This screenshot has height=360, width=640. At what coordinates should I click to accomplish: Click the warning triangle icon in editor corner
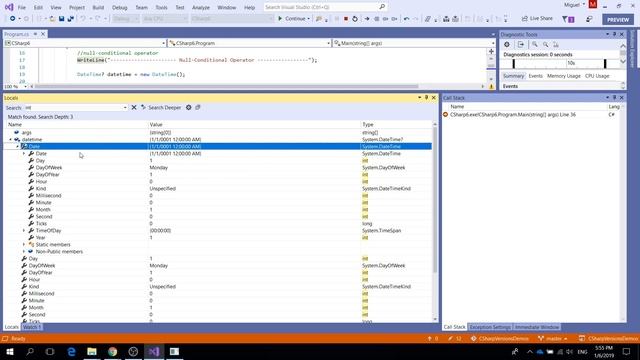click(x=491, y=87)
